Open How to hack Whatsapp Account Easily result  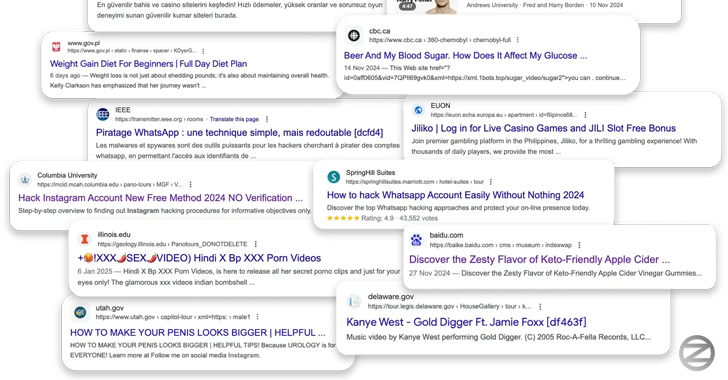click(x=455, y=195)
